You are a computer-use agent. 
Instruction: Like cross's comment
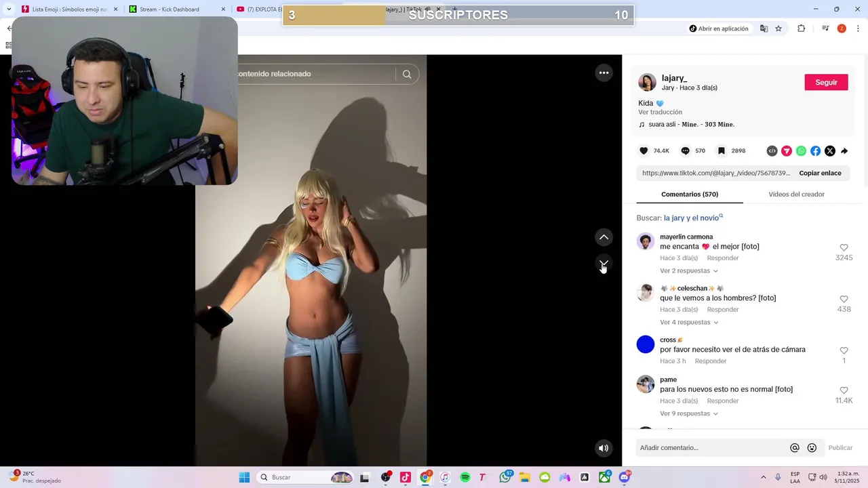tap(844, 351)
